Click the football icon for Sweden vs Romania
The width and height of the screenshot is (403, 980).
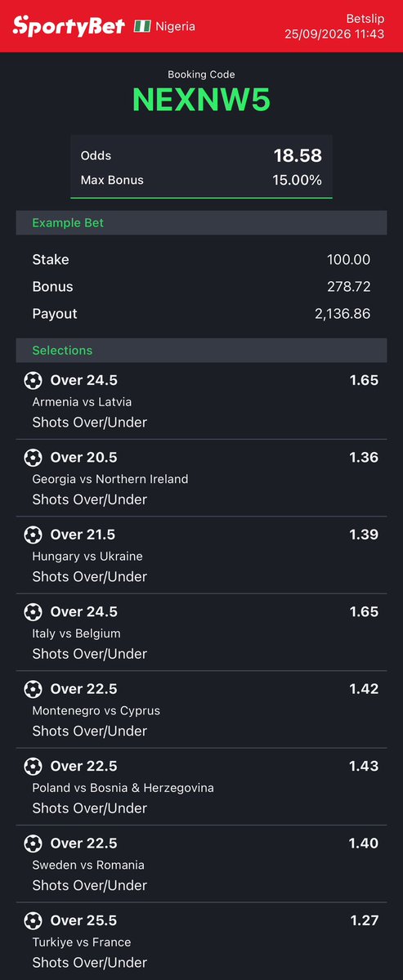[34, 844]
